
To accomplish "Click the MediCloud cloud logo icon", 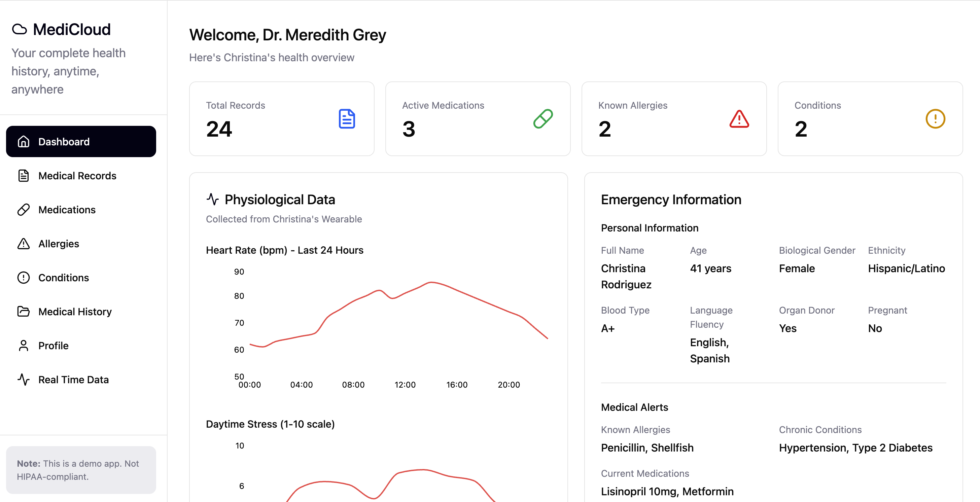I will tap(20, 29).
